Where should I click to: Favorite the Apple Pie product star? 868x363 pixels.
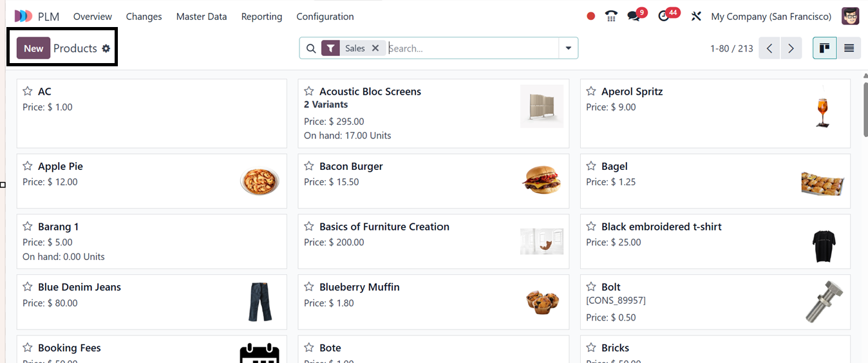coord(28,166)
